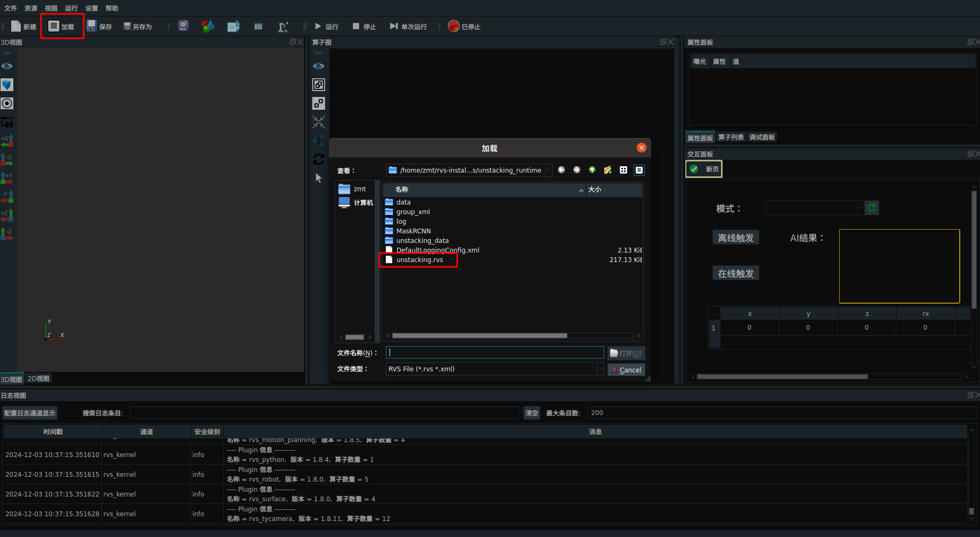Go forward in the load dialog navigation
The image size is (980, 537).
[x=577, y=170]
